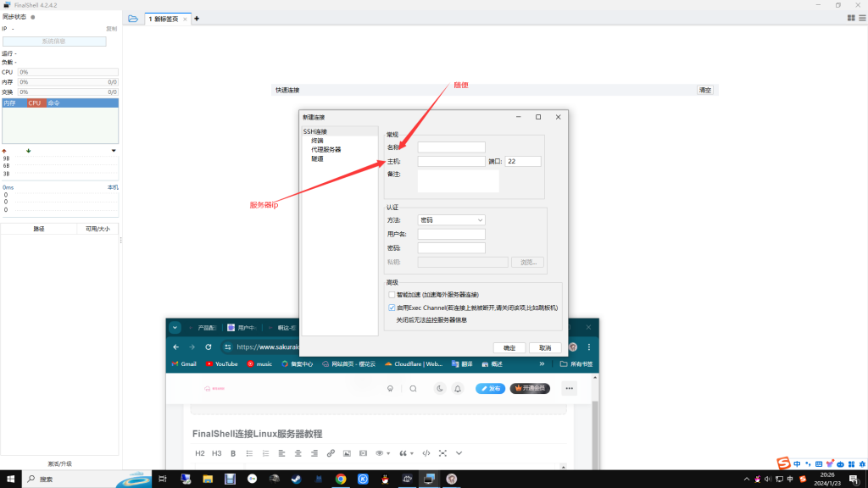
Task: Click the Bold formatting icon in editor
Action: point(233,453)
